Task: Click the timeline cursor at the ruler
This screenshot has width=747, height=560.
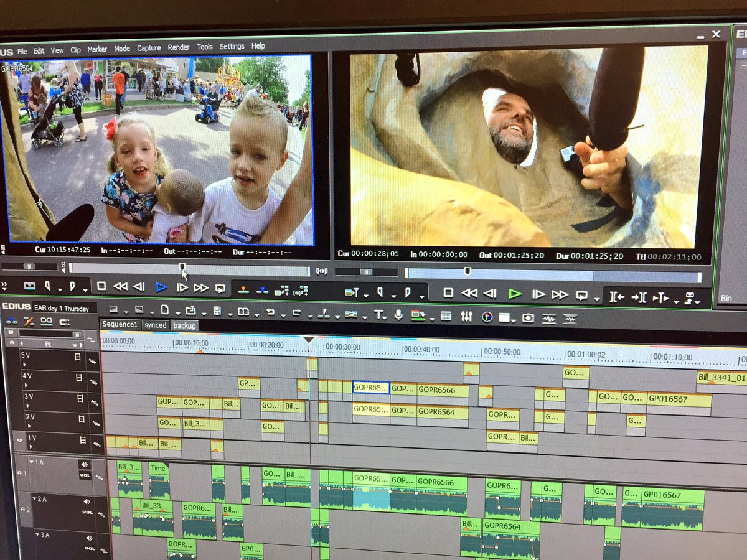Action: click(309, 340)
